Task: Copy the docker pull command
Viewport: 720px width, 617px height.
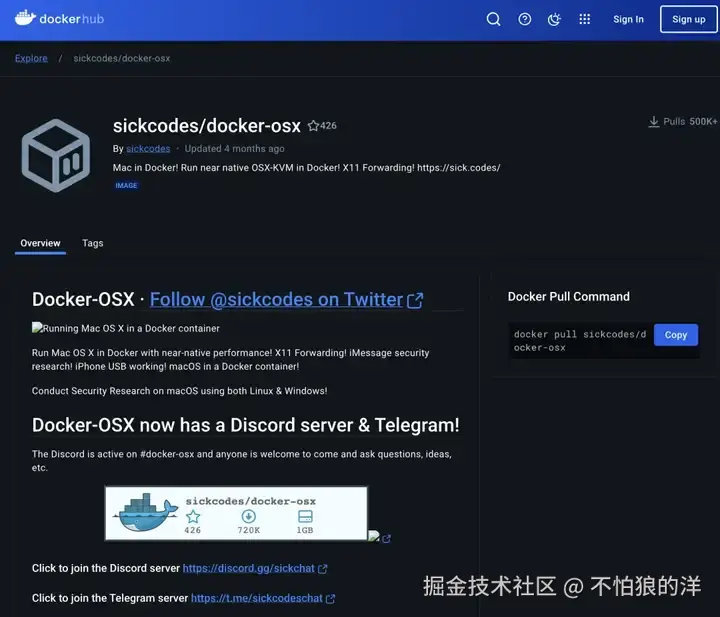Action: coord(675,335)
